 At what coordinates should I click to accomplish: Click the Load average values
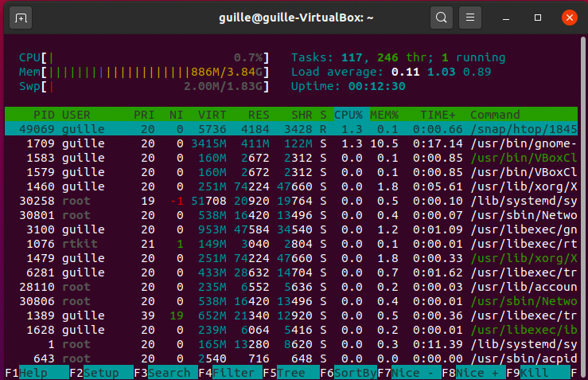pyautogui.click(x=442, y=72)
